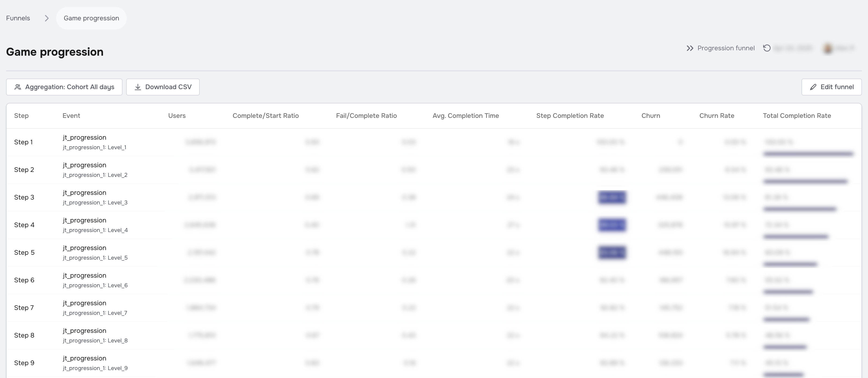Viewport: 868px width, 378px height.
Task: Select the Step 1 row label
Action: (23, 142)
